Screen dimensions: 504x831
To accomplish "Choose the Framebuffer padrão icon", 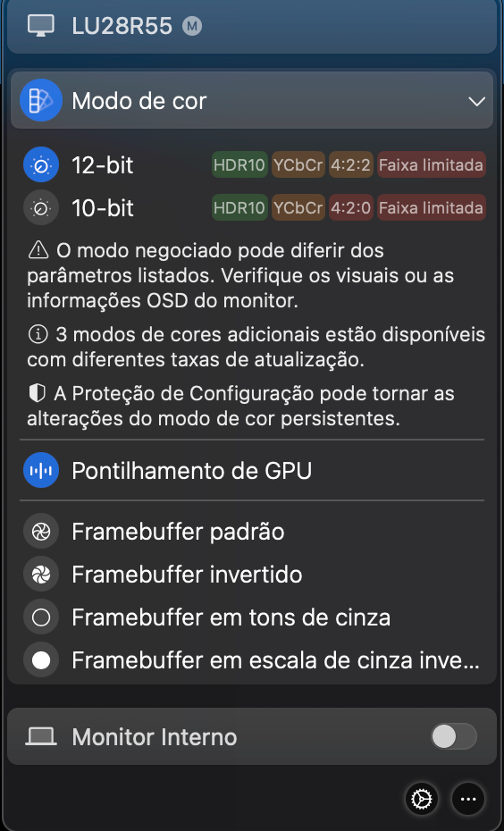I will coord(41,532).
